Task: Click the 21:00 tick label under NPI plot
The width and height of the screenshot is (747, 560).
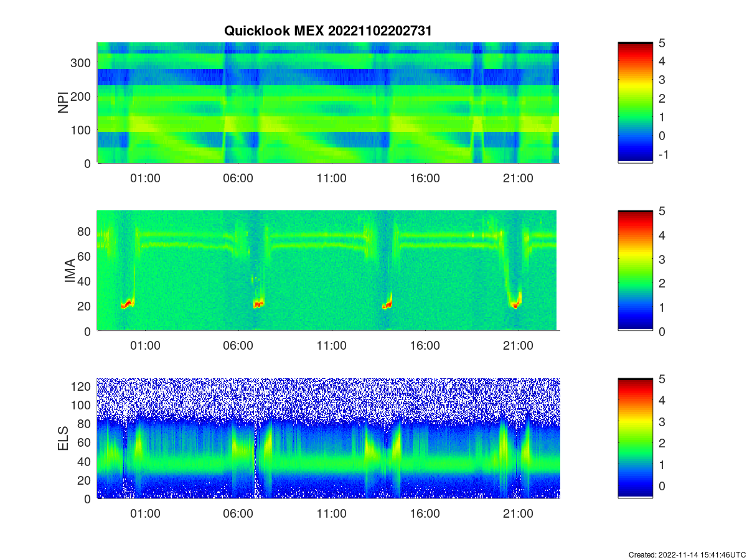Action: click(x=519, y=177)
